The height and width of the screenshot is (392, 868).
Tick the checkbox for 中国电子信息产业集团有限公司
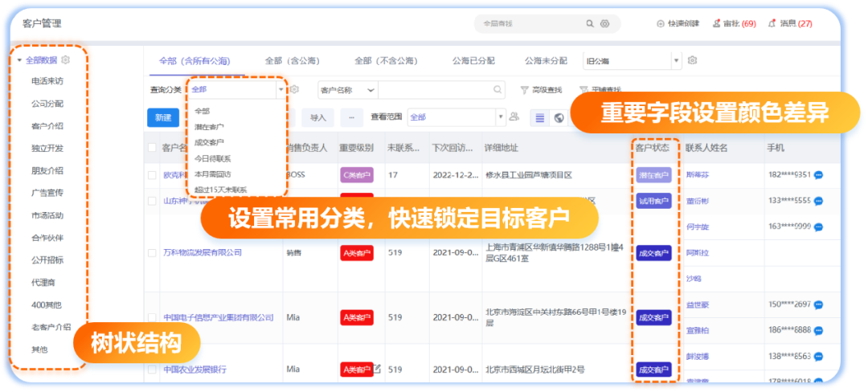click(153, 317)
